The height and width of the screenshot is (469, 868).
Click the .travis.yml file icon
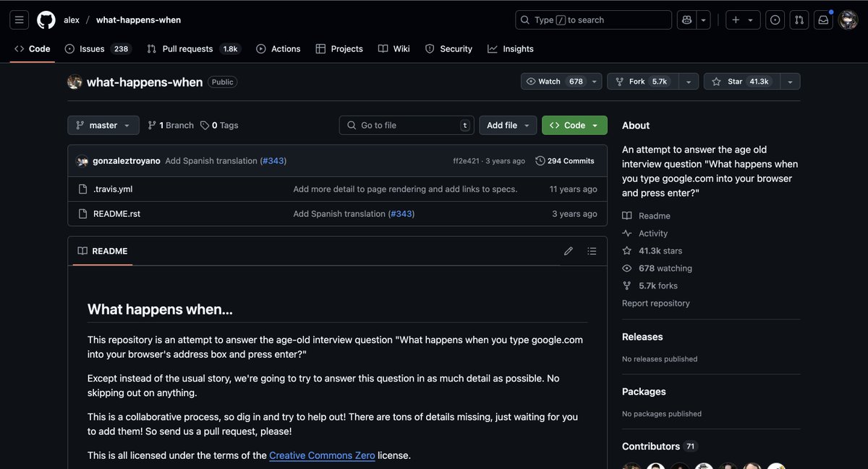[82, 189]
